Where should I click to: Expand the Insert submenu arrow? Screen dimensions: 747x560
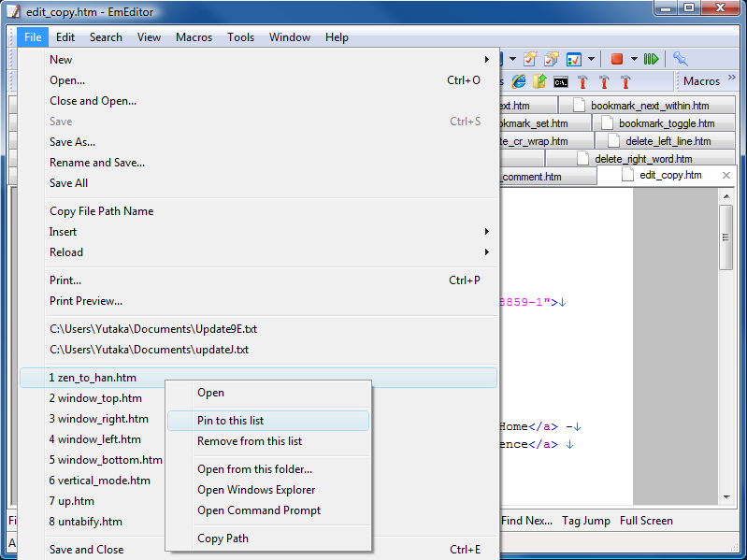click(x=486, y=232)
